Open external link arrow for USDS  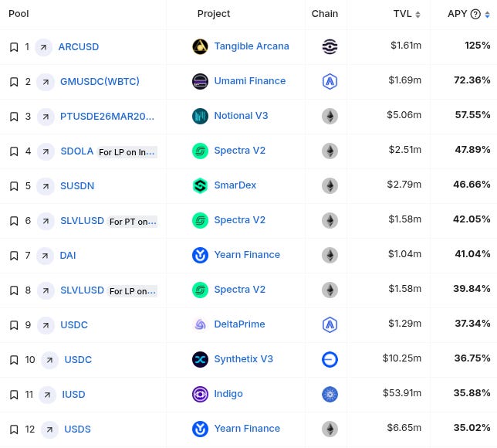pos(49,429)
